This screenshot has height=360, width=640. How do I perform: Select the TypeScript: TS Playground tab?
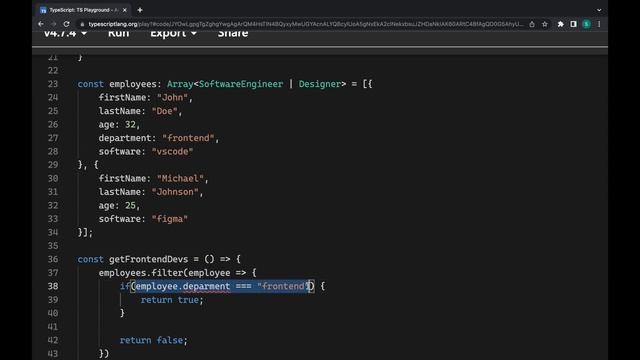(83, 10)
